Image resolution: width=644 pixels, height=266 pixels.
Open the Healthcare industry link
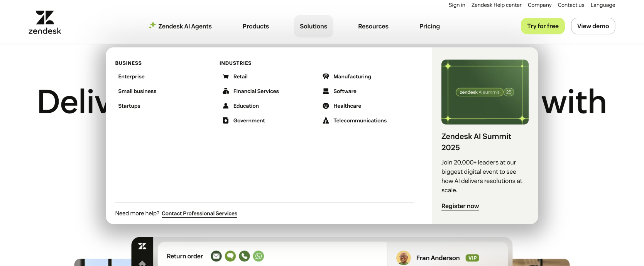coord(347,106)
